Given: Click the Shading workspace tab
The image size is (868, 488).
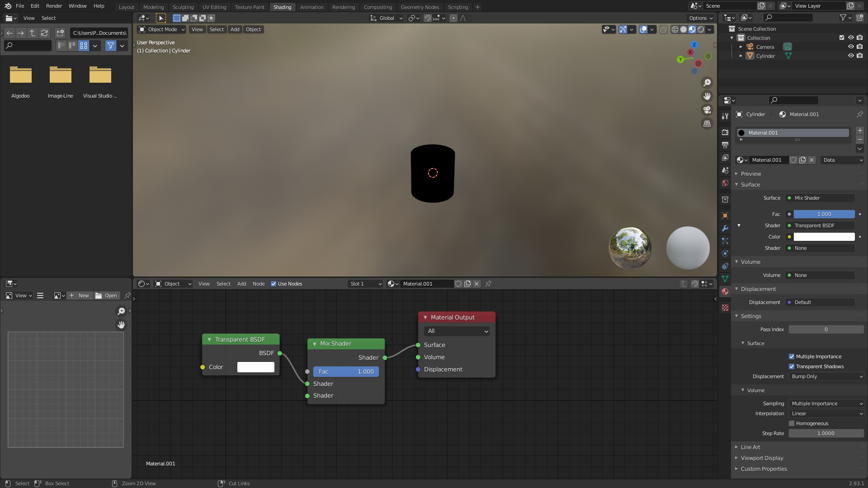Looking at the screenshot, I should pyautogui.click(x=282, y=7).
